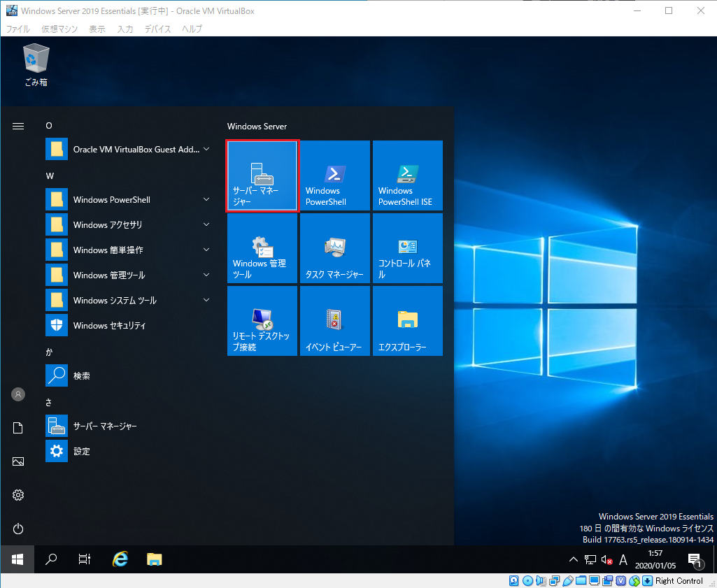Expand the Oracle VM VirtualBox Guest Additions folder
Viewport: 717px width, 588px height.
[x=127, y=150]
